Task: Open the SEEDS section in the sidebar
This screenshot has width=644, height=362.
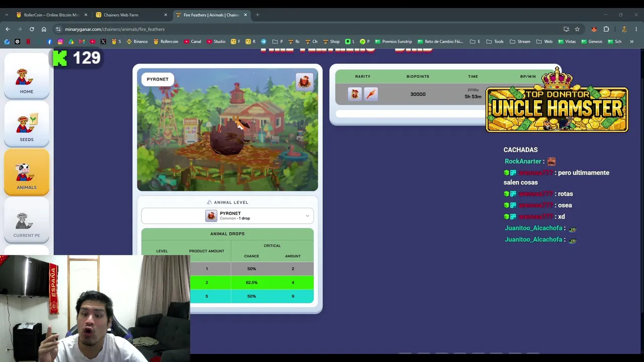Action: coord(27,124)
